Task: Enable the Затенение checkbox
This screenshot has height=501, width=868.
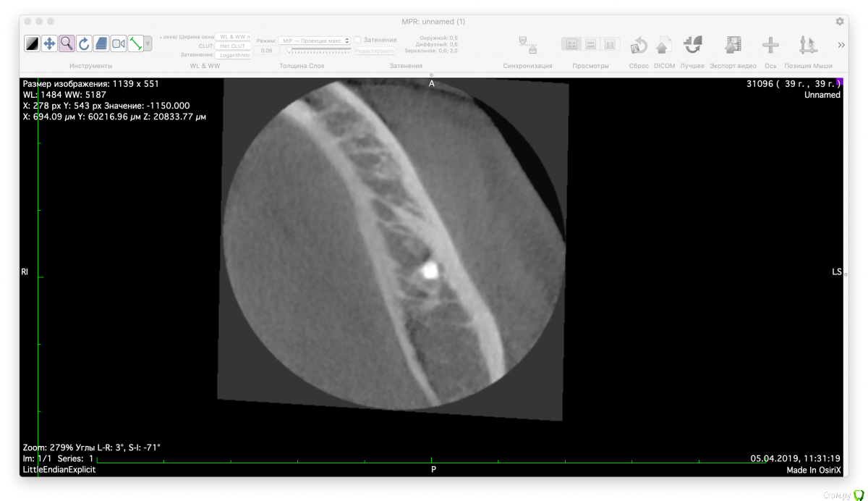Action: coord(357,40)
